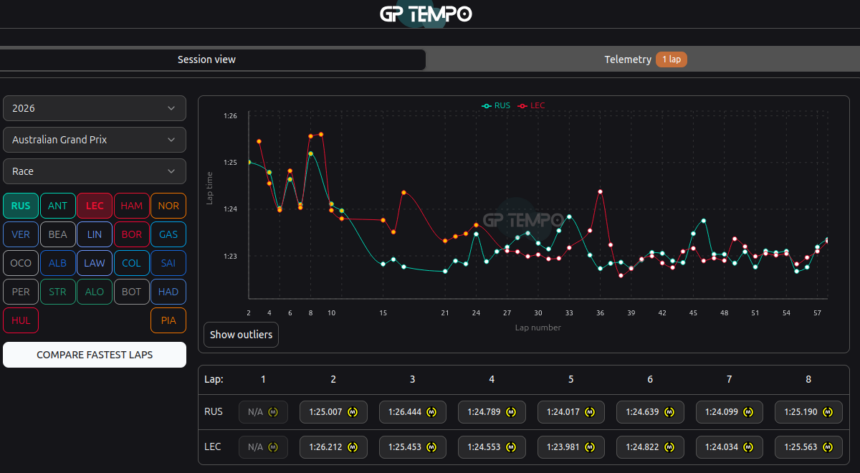Switch to the Telemetry tab
The width and height of the screenshot is (860, 473).
(x=643, y=60)
